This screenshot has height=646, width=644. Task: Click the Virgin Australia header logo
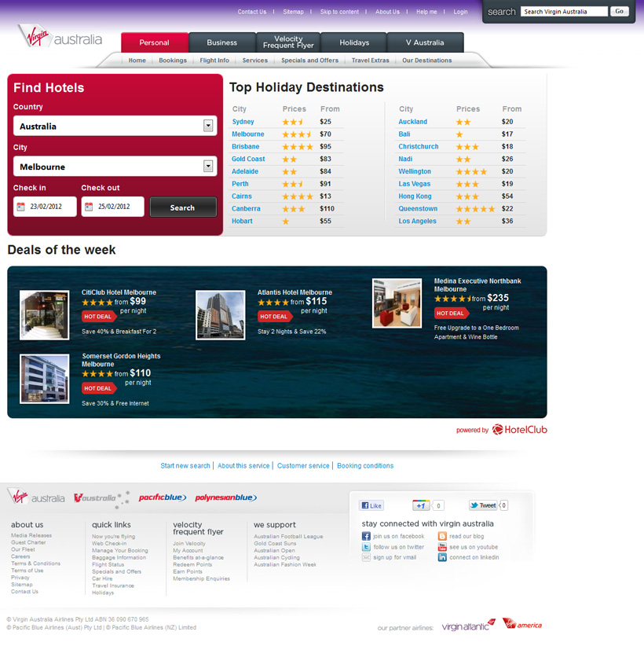(60, 36)
